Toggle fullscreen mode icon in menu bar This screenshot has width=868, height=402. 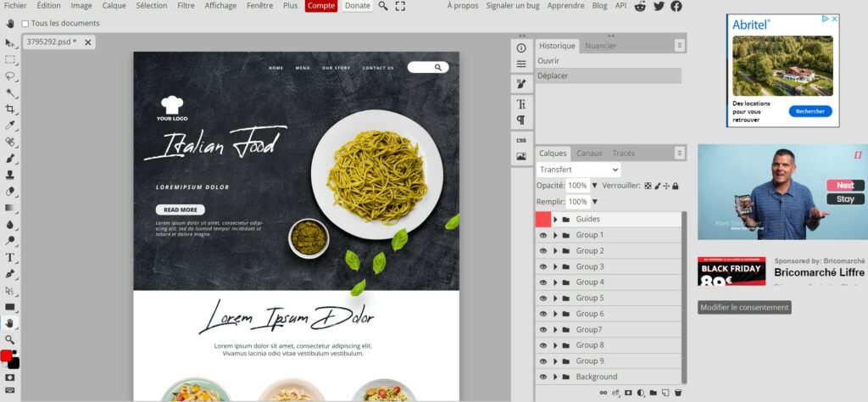(x=400, y=6)
